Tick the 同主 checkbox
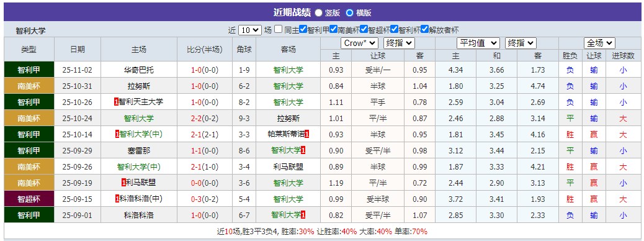Viewport: 644px width, 241px height. tap(279, 29)
